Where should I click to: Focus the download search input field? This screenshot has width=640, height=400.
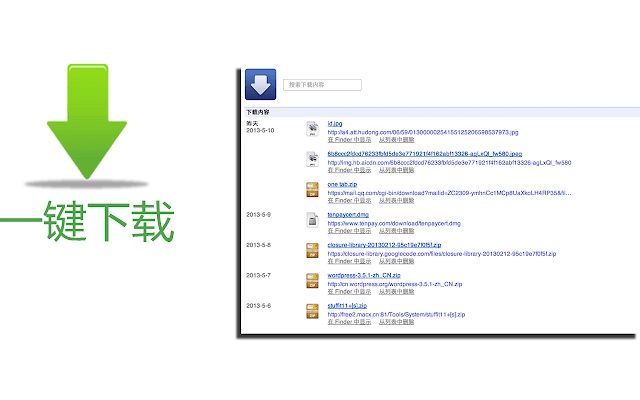[322, 85]
